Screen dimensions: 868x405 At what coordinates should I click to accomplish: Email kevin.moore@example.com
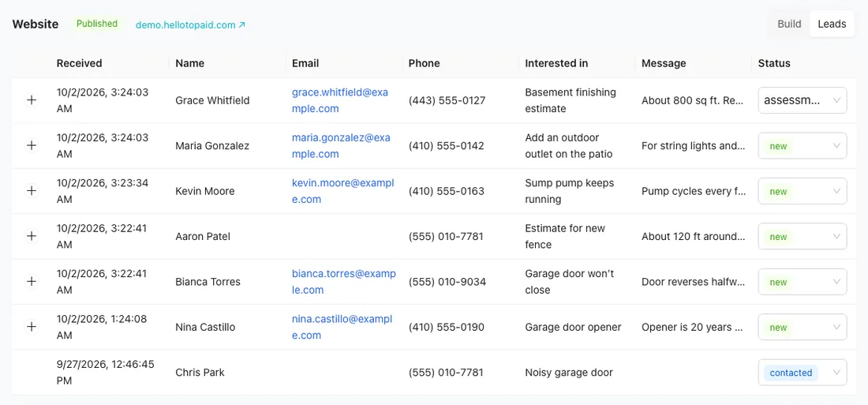(342, 191)
